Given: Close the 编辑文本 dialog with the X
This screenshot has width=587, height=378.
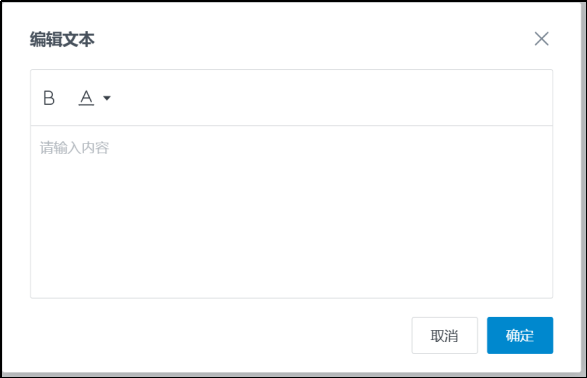Looking at the screenshot, I should pos(541,39).
